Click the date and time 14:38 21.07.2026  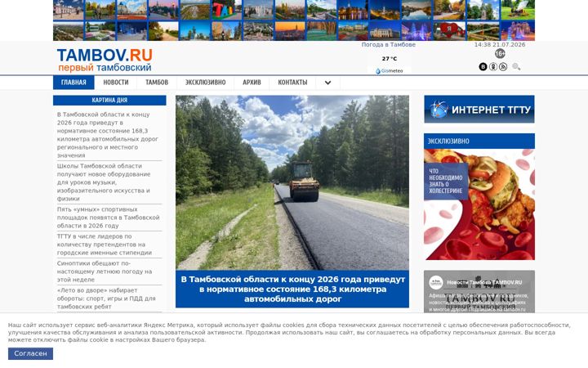pos(500,44)
